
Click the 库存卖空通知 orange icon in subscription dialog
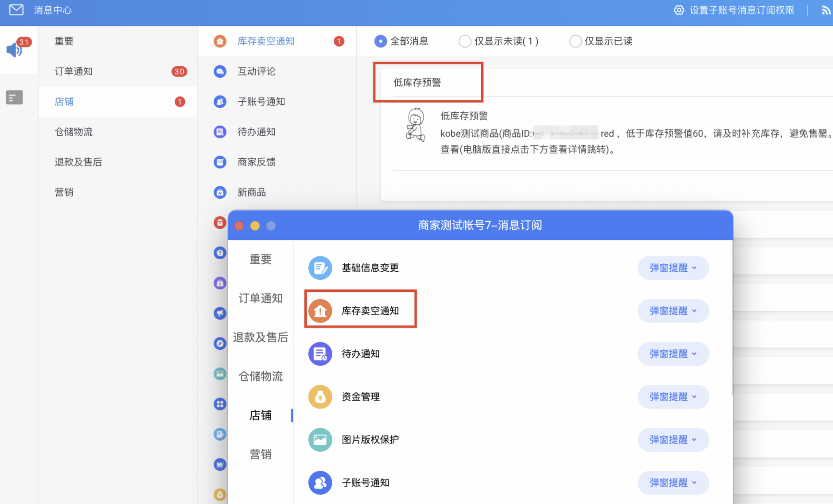click(320, 311)
